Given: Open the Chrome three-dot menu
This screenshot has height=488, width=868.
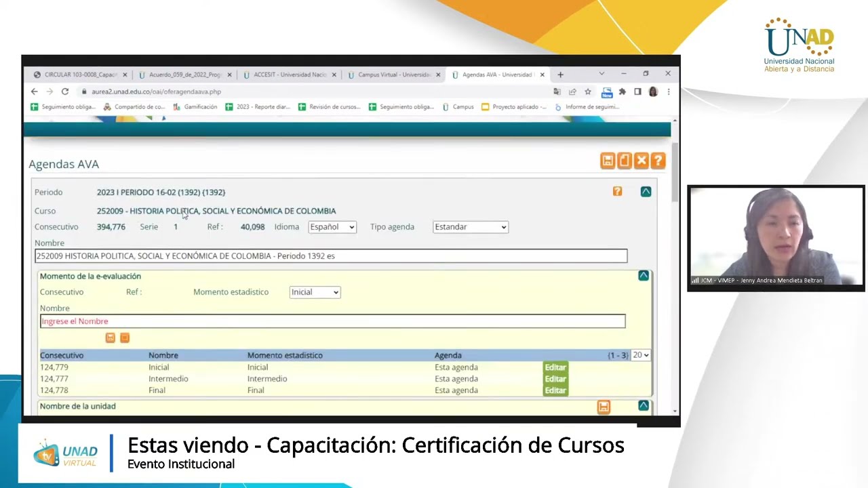Looking at the screenshot, I should click(668, 91).
